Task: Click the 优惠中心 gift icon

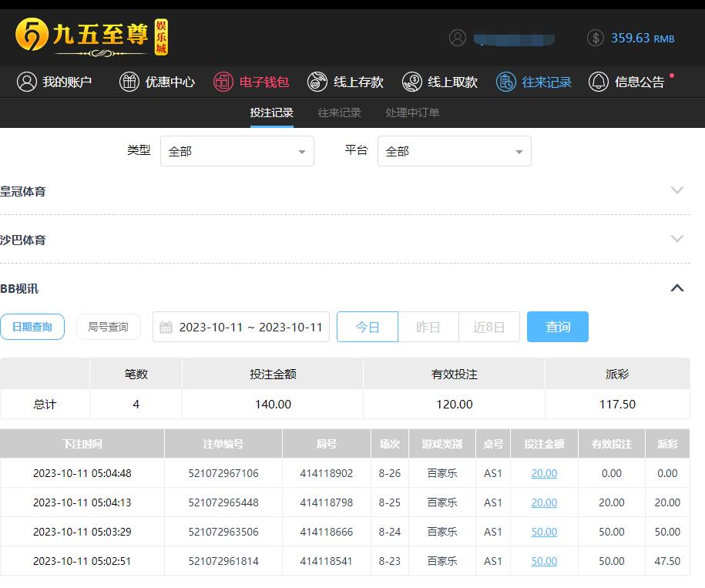Action: [129, 82]
